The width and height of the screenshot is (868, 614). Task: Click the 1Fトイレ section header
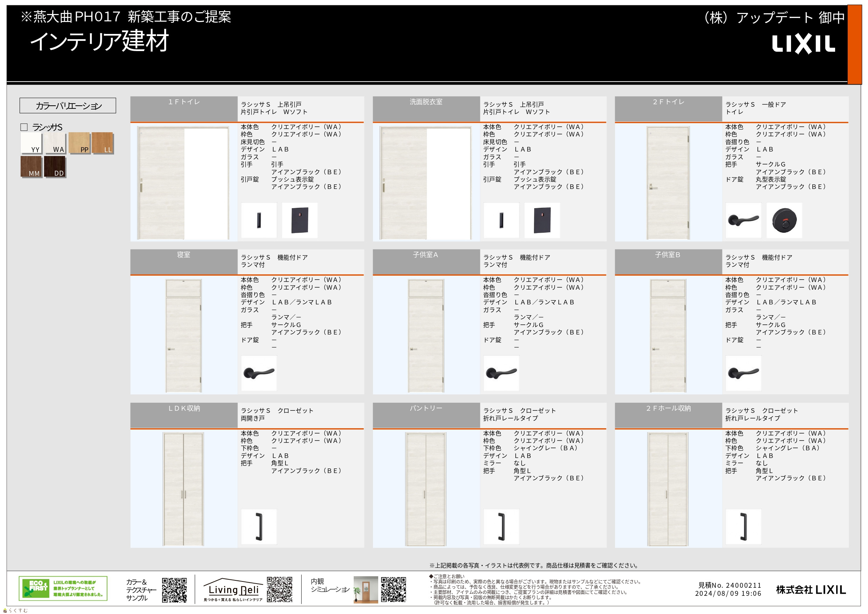point(184,109)
